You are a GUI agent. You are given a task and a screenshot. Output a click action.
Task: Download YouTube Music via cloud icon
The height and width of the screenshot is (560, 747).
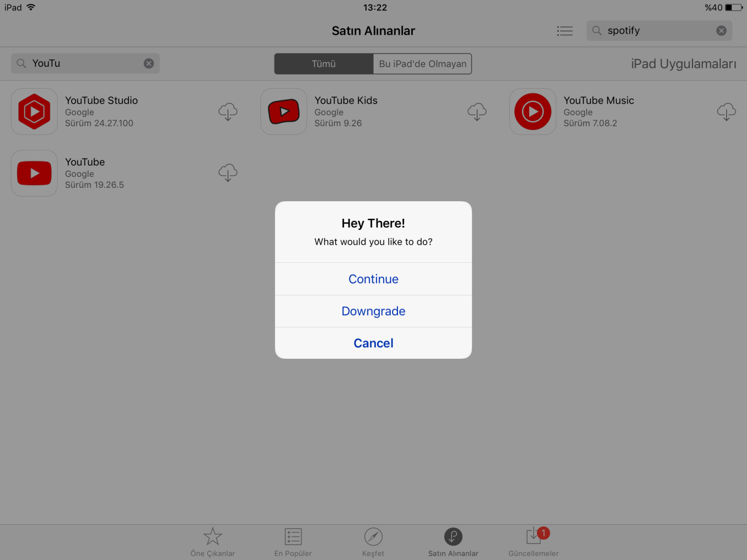click(726, 111)
